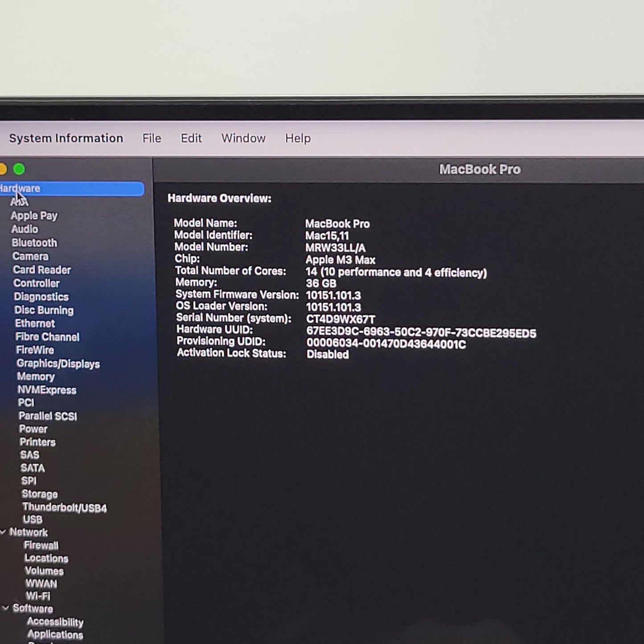644x644 pixels.
Task: Click the MacBook Pro window title
Action: click(480, 169)
